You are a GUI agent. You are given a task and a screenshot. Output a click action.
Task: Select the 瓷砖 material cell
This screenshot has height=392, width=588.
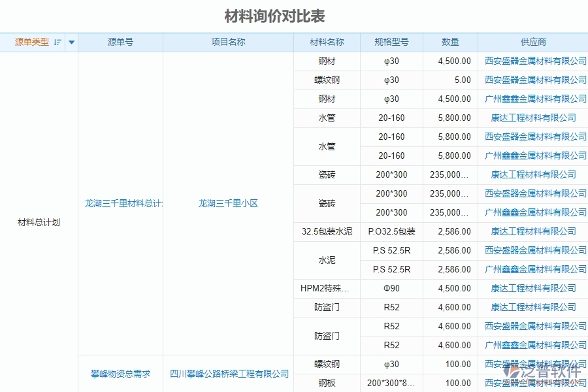pyautogui.click(x=327, y=174)
